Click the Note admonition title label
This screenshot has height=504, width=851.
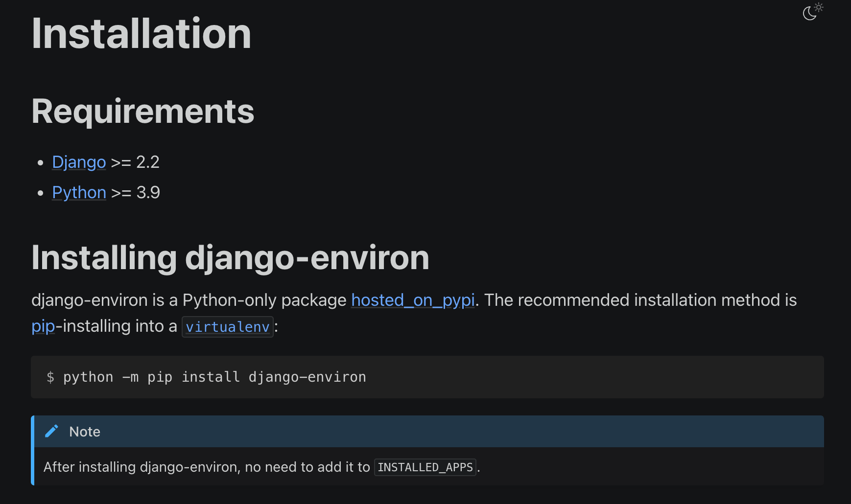pyautogui.click(x=85, y=432)
